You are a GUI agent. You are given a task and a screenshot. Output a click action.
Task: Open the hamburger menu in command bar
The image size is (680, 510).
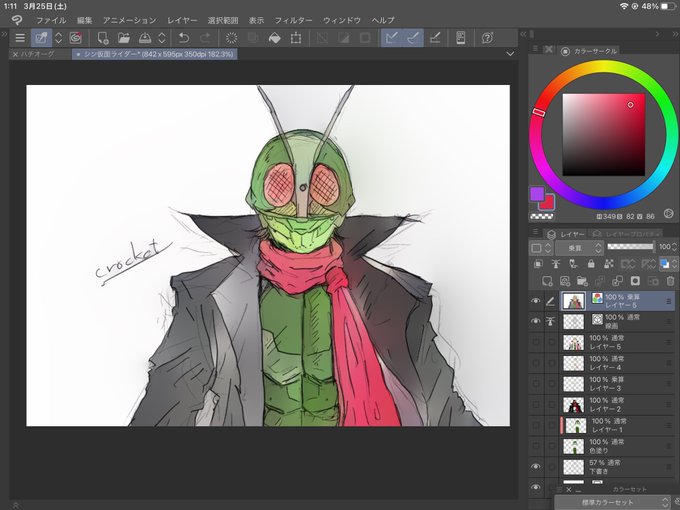20,38
